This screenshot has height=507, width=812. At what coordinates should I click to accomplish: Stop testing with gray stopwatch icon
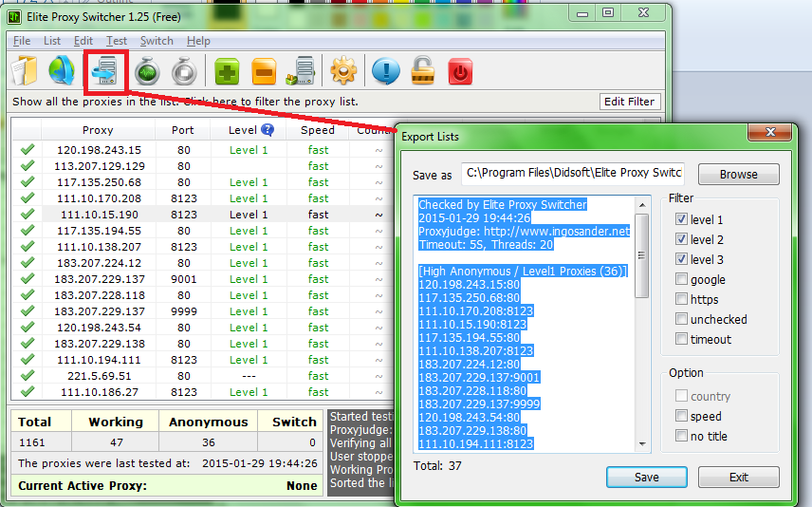pyautogui.click(x=184, y=71)
